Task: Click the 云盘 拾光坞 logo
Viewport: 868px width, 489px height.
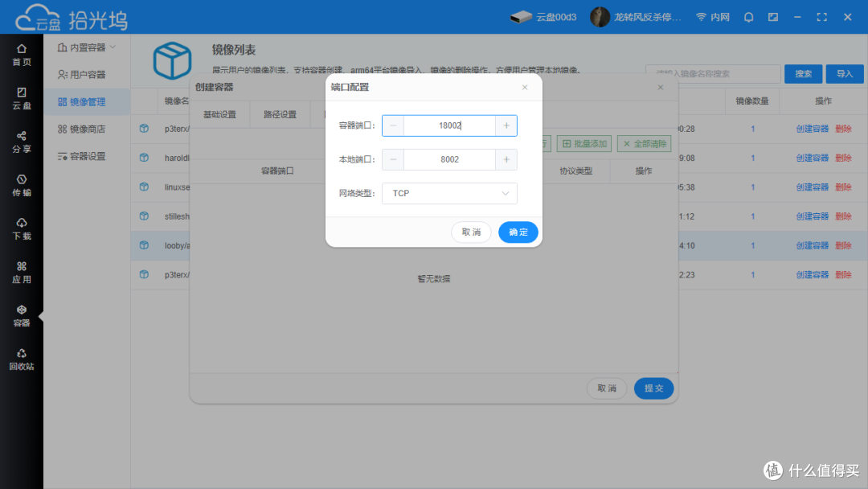Action: click(x=72, y=18)
